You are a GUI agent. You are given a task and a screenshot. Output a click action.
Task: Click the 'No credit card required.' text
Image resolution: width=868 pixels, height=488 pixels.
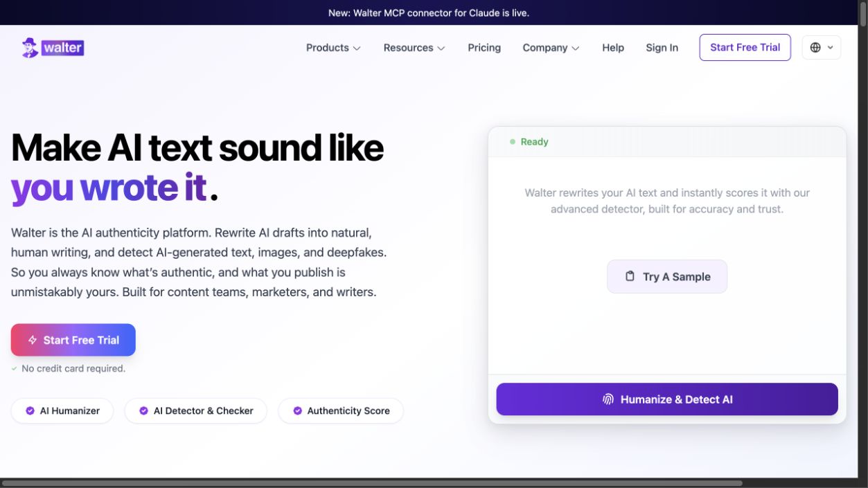pos(73,369)
